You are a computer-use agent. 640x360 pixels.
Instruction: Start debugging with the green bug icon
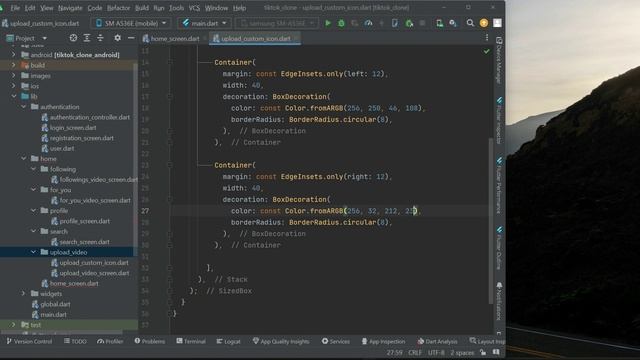[341, 23]
